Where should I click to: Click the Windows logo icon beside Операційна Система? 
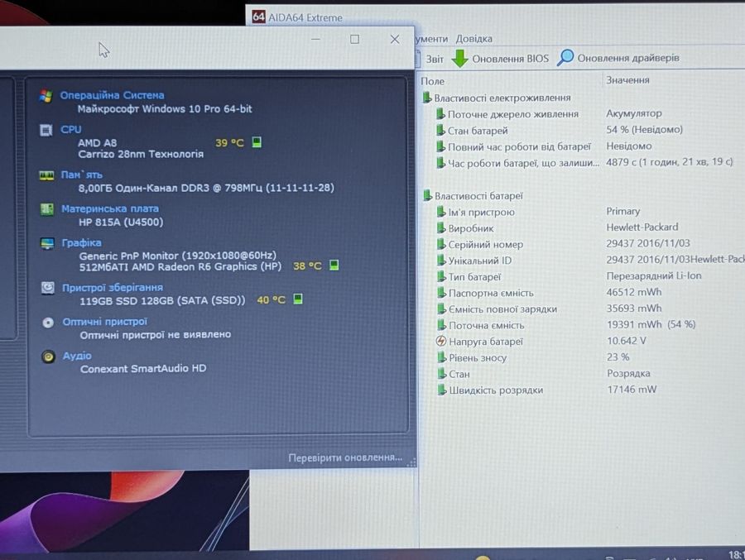pos(46,96)
